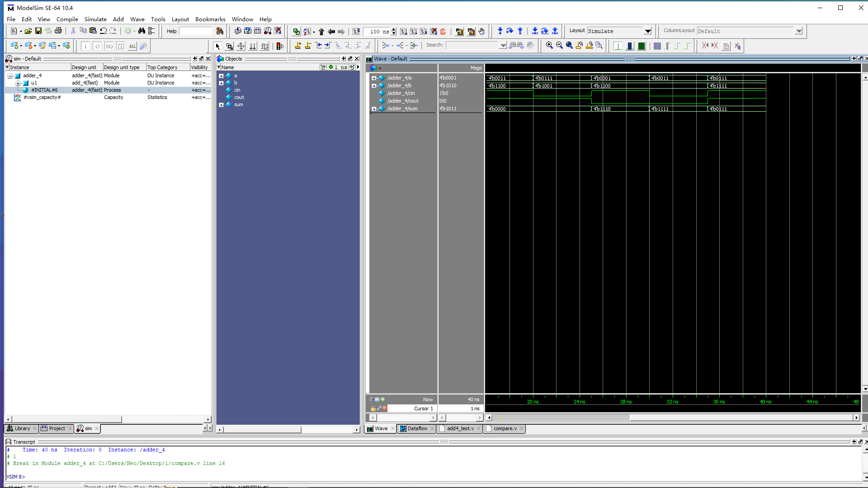This screenshot has width=868, height=488.
Task: Open Find with the binoculars icon
Action: pyautogui.click(x=142, y=31)
